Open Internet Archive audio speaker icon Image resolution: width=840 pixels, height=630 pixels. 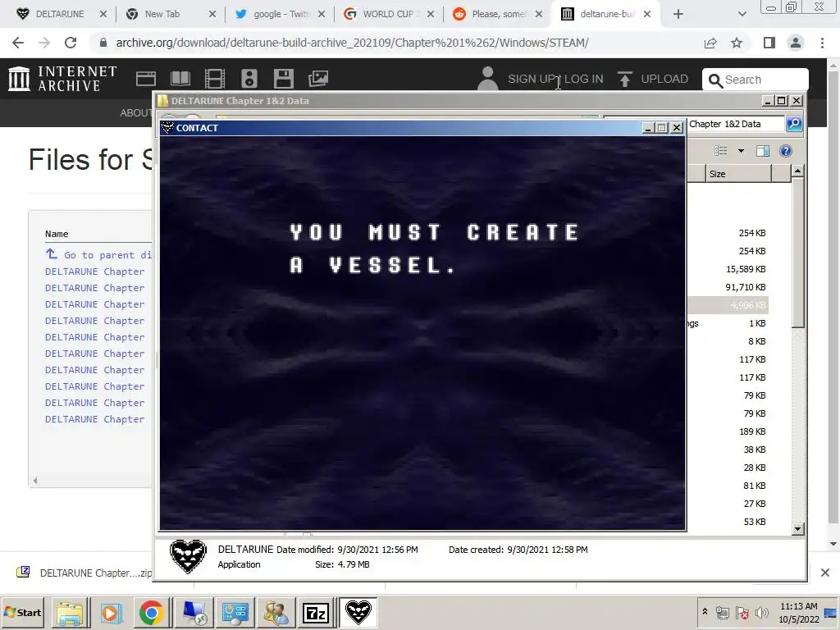click(249, 79)
